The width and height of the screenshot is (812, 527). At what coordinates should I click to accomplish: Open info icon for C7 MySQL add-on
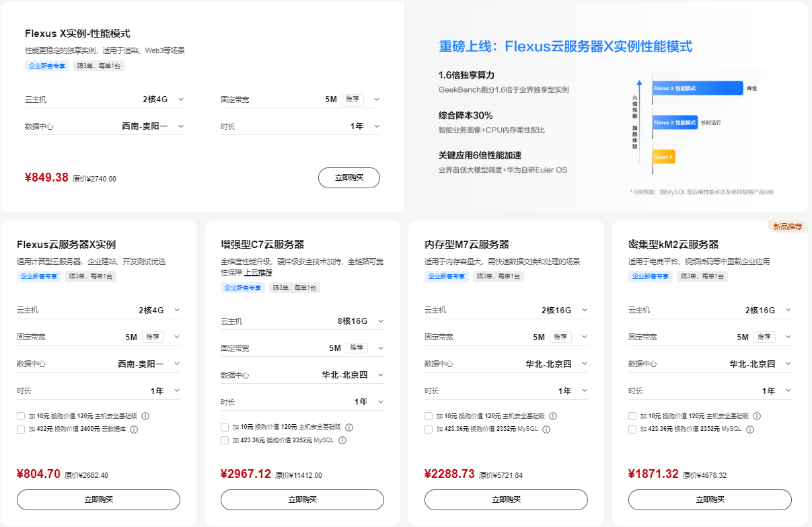[342, 441]
